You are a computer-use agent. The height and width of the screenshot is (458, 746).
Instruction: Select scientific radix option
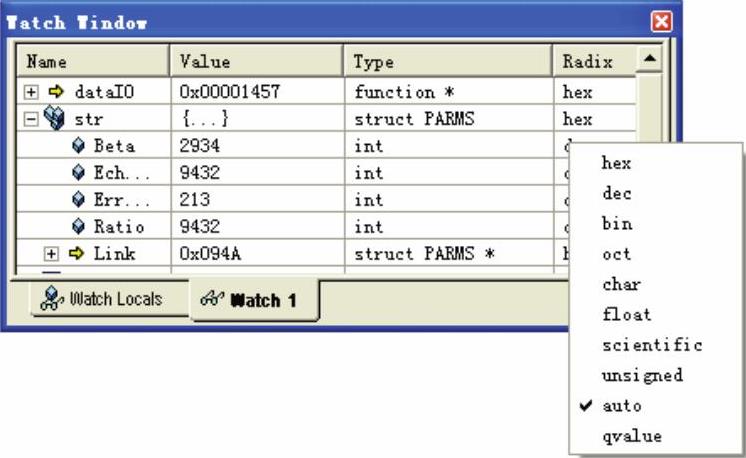pos(652,345)
